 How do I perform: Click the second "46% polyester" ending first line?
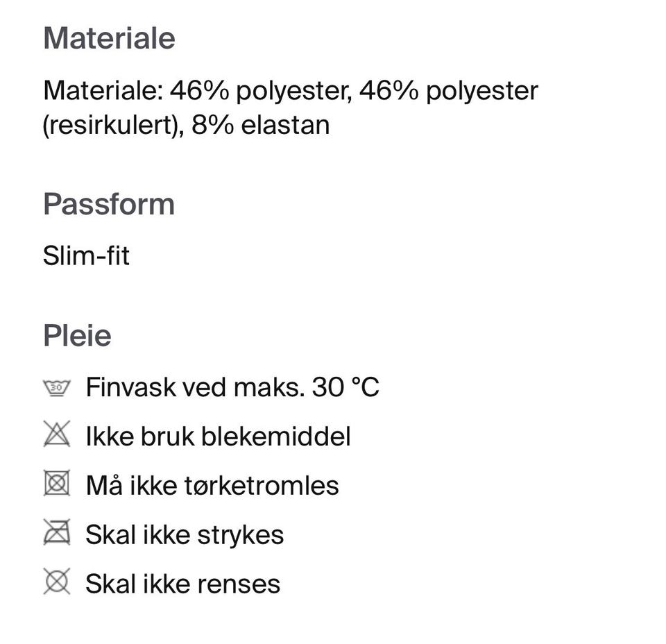tap(448, 91)
